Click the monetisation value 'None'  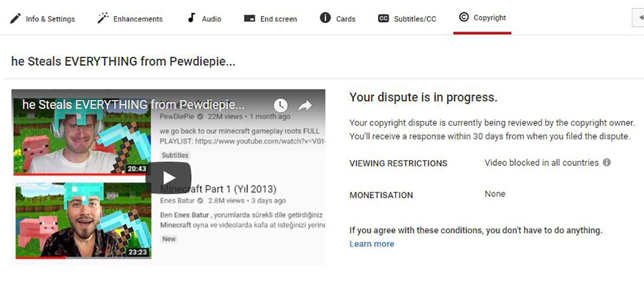point(495,194)
